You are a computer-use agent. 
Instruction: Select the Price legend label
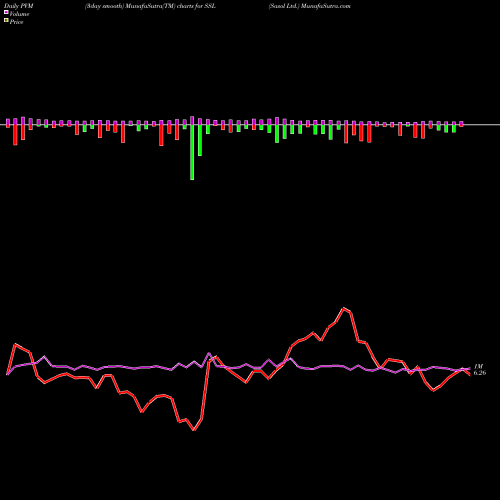pos(16,22)
